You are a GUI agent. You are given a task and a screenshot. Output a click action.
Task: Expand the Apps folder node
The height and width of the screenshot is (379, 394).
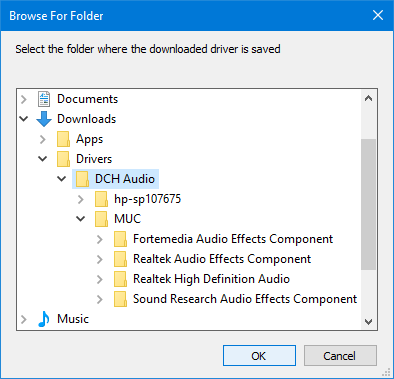pos(43,139)
